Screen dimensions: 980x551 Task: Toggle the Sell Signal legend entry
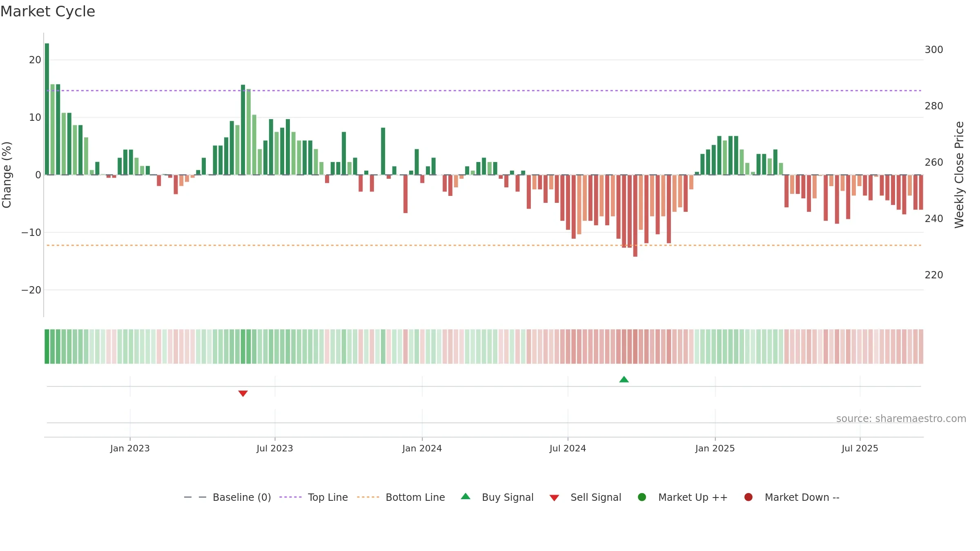click(585, 497)
